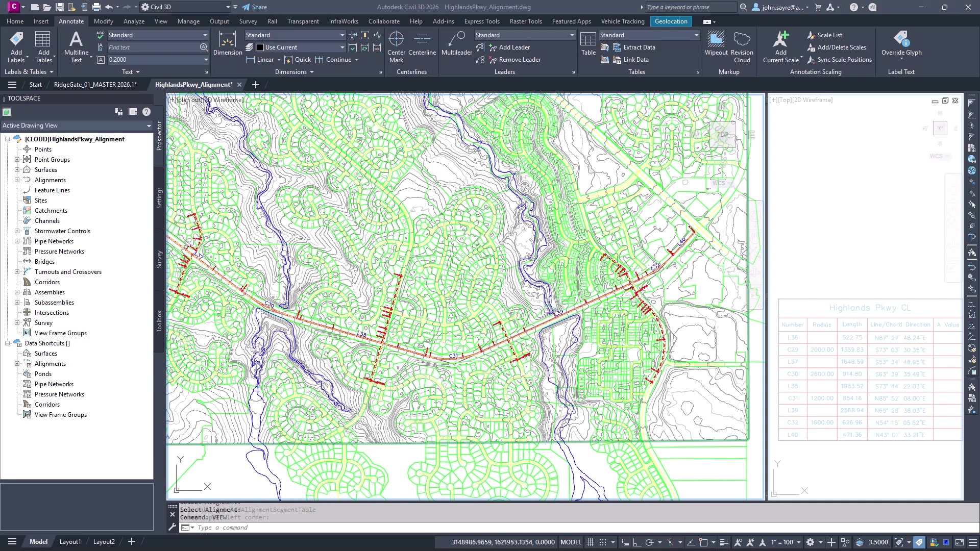The image size is (980, 551).
Task: Select the Revision Cloud tool
Action: 742,46
